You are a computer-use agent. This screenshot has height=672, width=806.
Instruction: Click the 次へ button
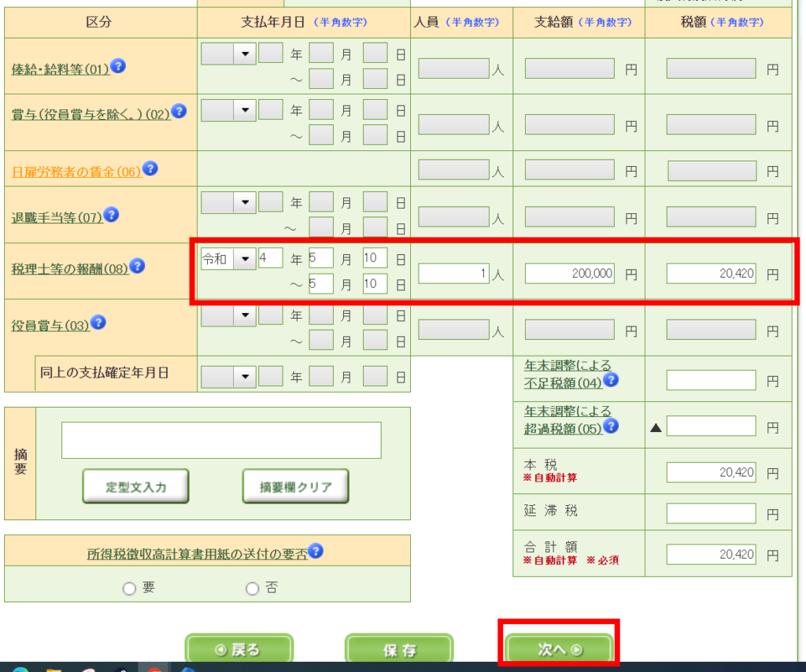tap(559, 650)
